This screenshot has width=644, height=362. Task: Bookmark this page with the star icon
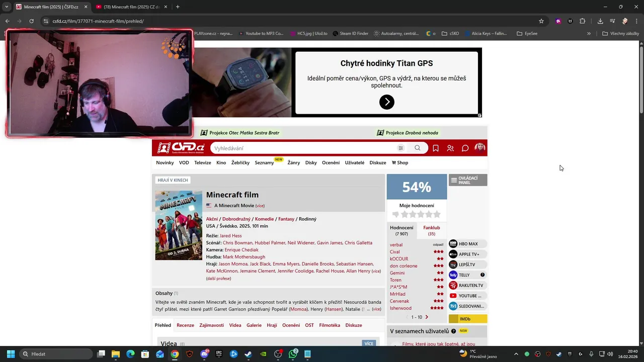(541, 21)
